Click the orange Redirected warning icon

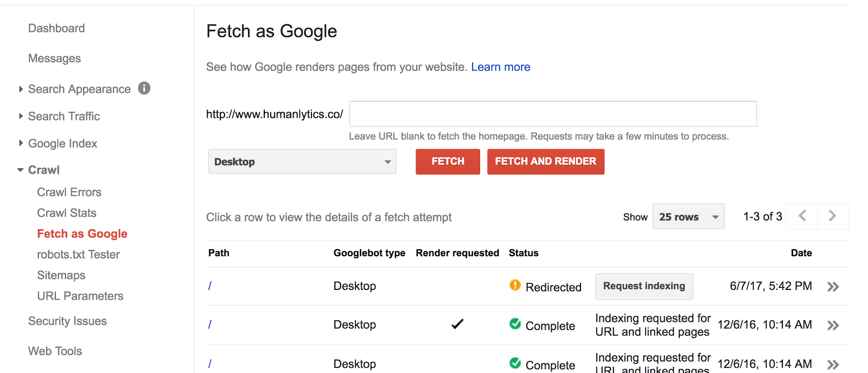click(x=515, y=285)
